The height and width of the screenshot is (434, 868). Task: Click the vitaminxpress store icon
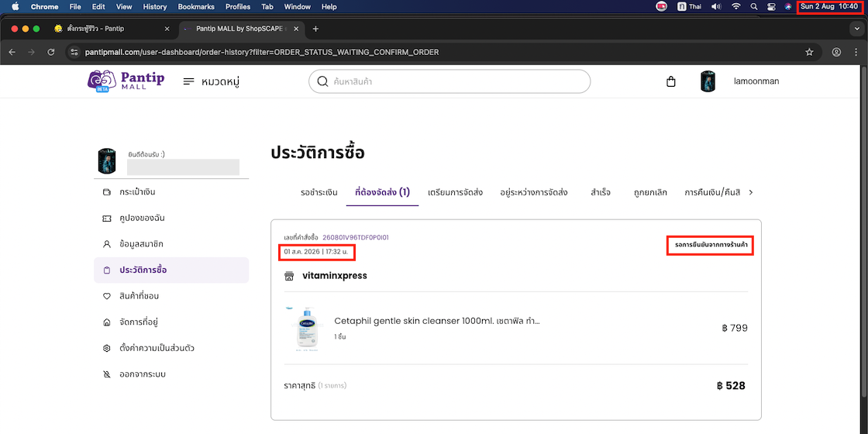point(288,276)
